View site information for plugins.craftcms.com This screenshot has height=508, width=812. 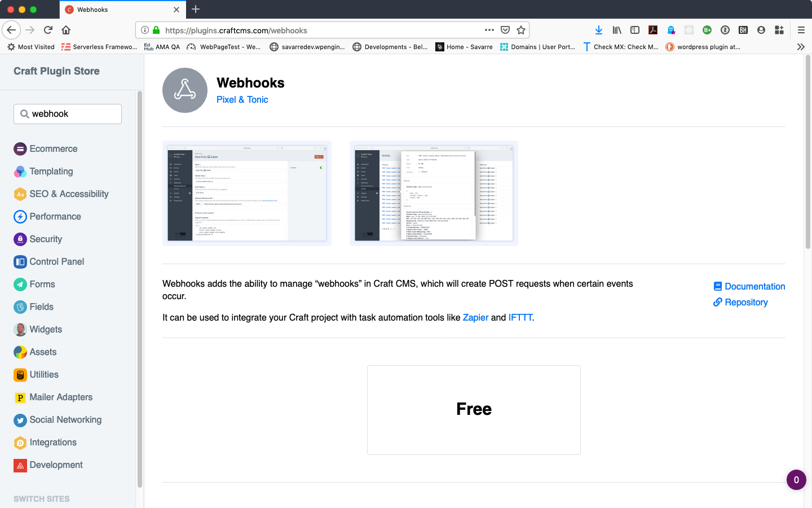click(145, 30)
